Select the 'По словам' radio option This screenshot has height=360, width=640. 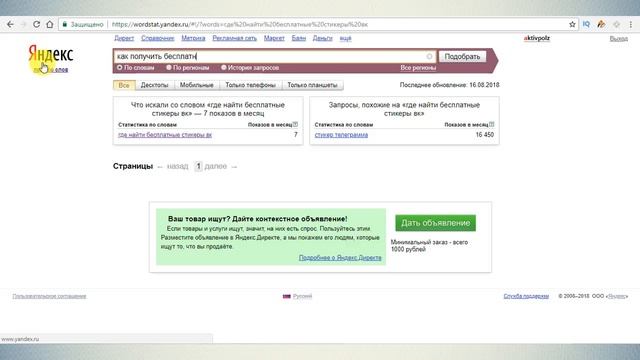pos(120,67)
